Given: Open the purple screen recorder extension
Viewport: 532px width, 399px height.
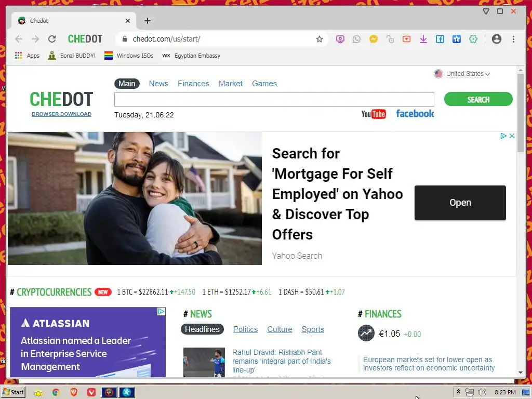Looking at the screenshot, I should 340,39.
